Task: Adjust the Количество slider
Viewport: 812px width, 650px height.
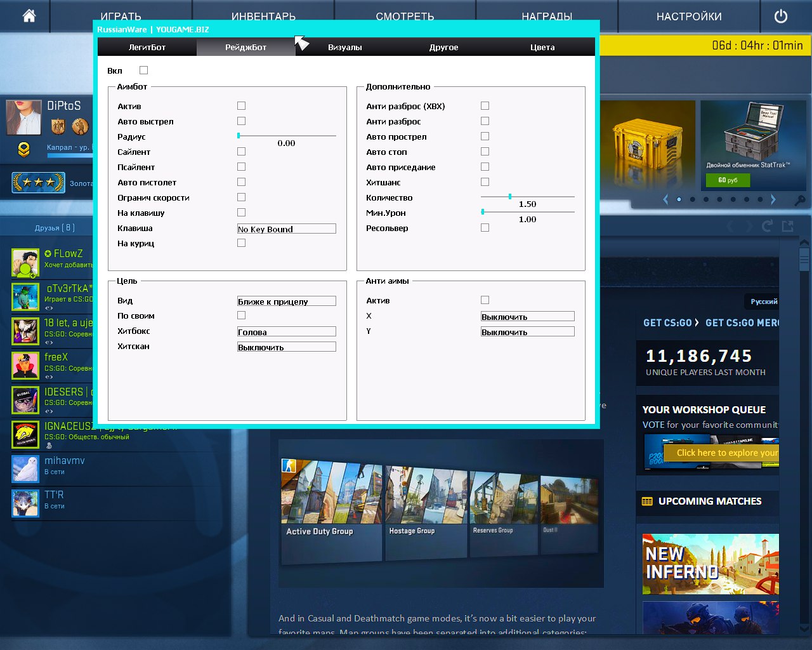Action: (528, 197)
